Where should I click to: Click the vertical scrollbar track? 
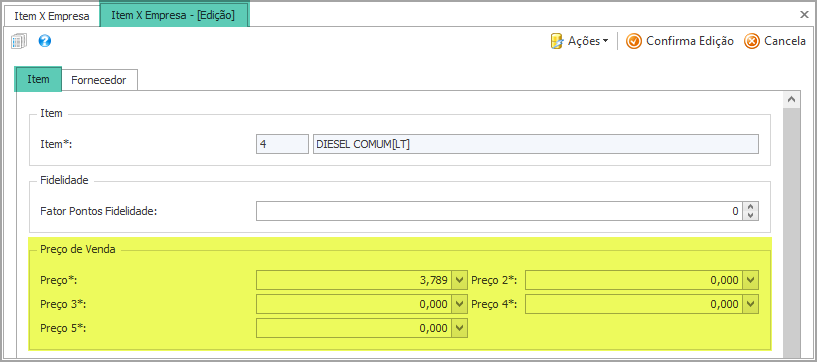click(x=791, y=234)
